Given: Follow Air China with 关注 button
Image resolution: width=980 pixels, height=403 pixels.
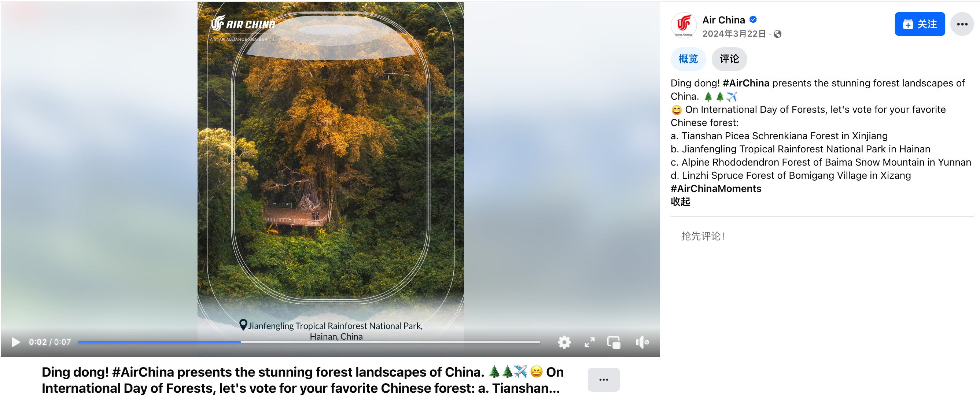Looking at the screenshot, I should point(919,24).
